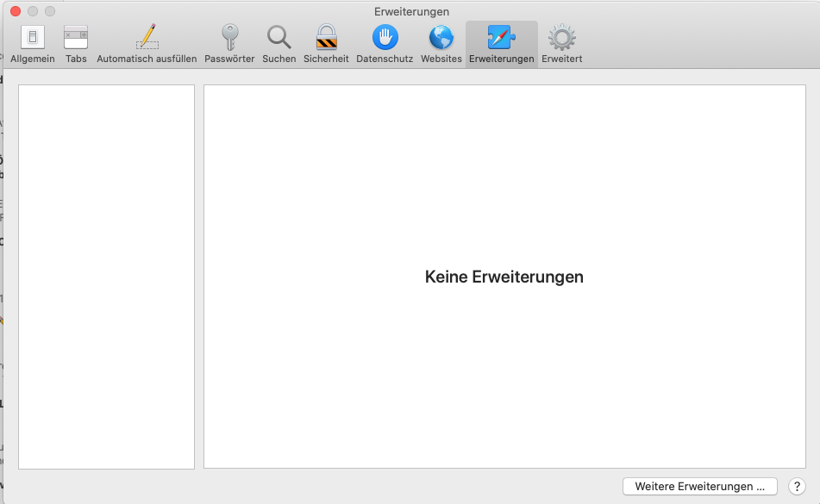Click the Sicherheit padlock icon
The image size is (820, 504).
pos(326,38)
